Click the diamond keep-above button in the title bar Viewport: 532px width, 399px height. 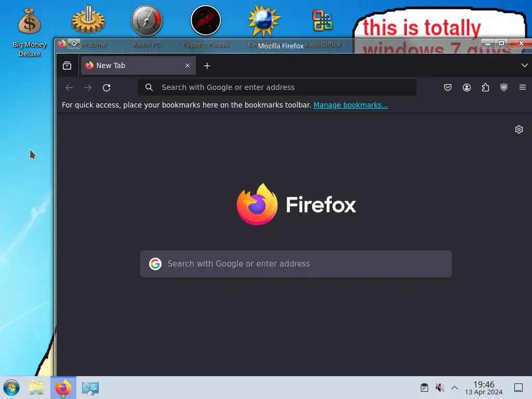[x=74, y=44]
